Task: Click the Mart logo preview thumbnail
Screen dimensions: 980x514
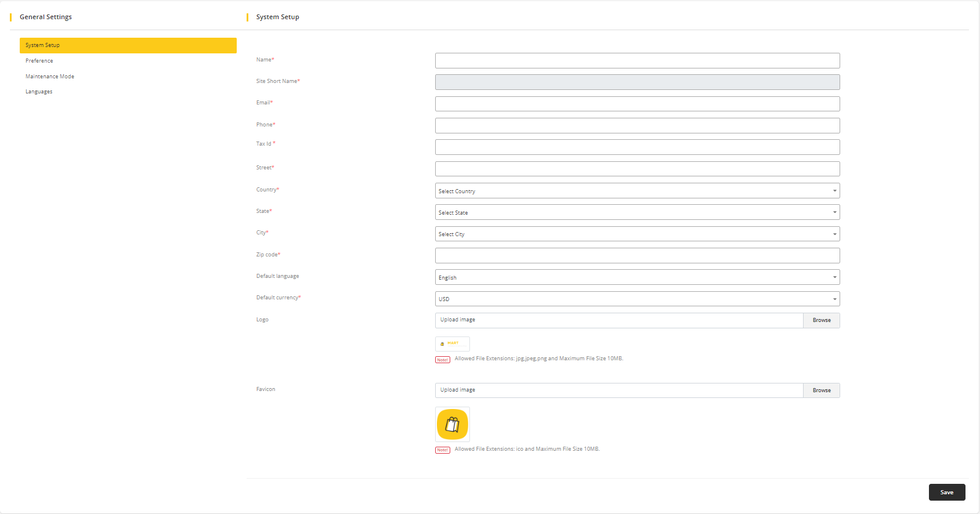Action: coord(452,343)
